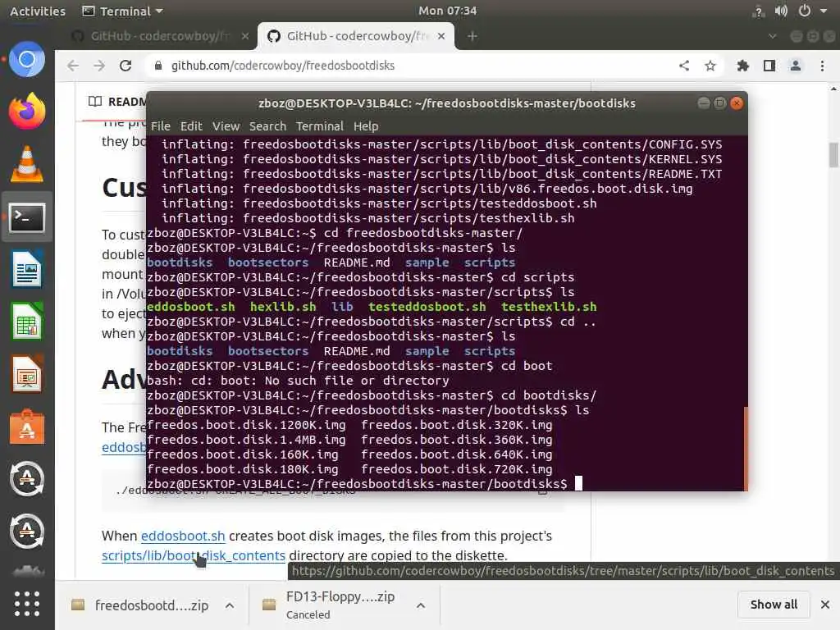Launch Firefox from the dock

coord(27,111)
